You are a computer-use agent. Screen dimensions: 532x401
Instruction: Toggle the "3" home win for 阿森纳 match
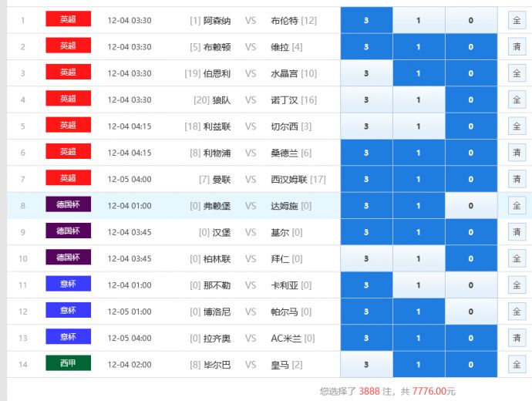point(366,20)
